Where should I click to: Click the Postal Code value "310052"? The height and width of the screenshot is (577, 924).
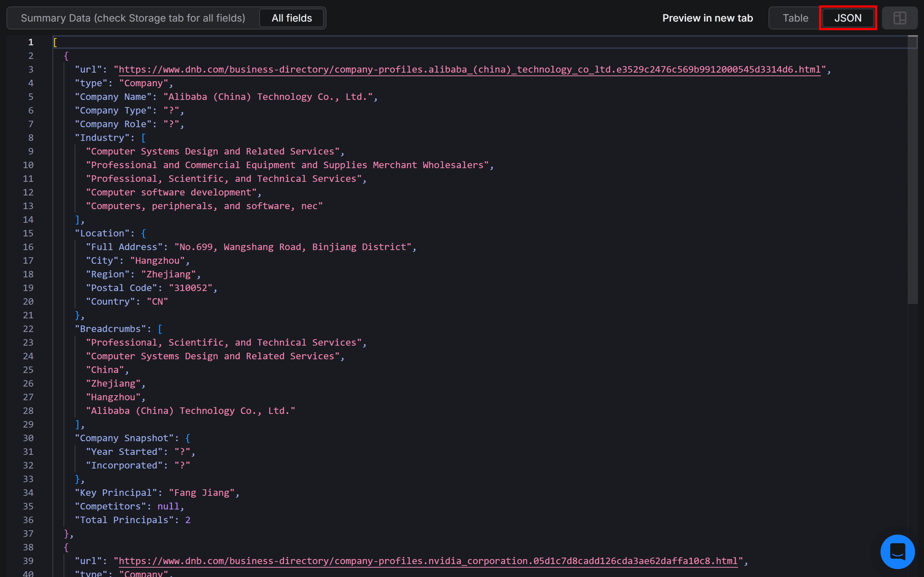pos(190,288)
